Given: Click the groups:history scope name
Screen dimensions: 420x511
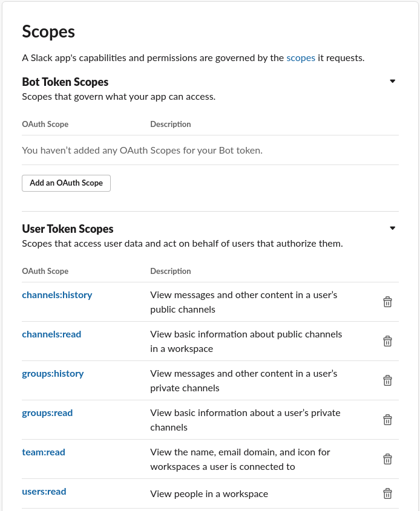Looking at the screenshot, I should point(53,374).
